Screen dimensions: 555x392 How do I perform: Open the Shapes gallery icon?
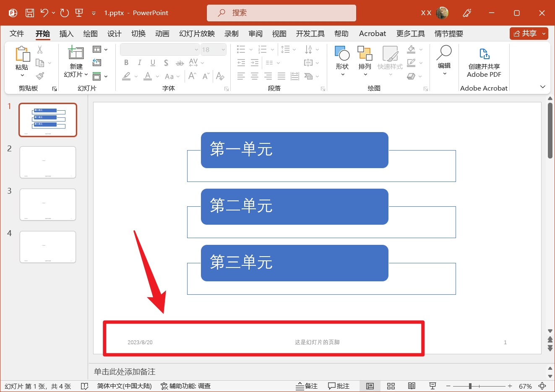tap(342, 54)
